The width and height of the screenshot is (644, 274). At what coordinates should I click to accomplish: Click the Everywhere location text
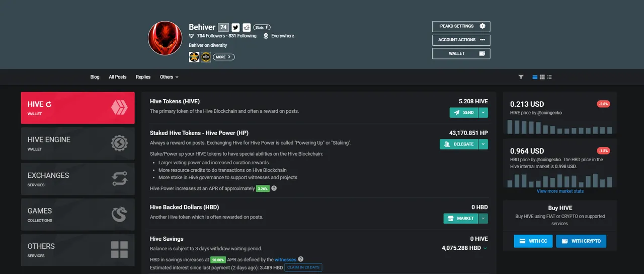(x=283, y=36)
